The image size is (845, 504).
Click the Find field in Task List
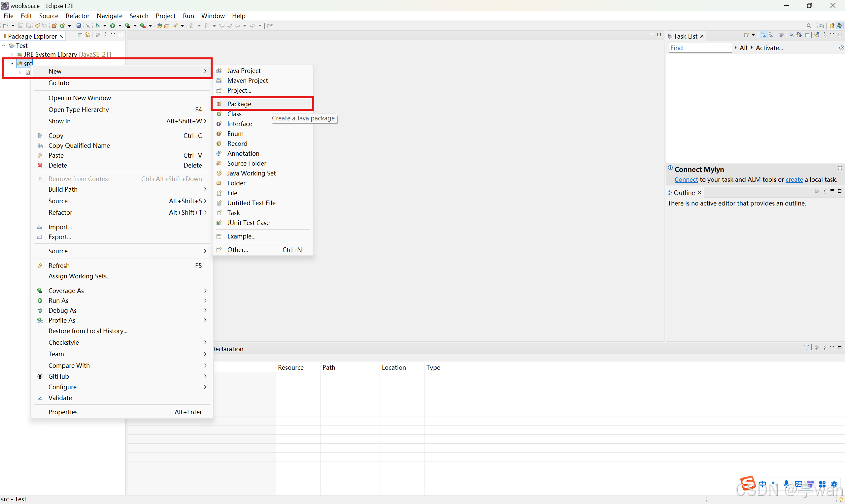[x=699, y=48]
